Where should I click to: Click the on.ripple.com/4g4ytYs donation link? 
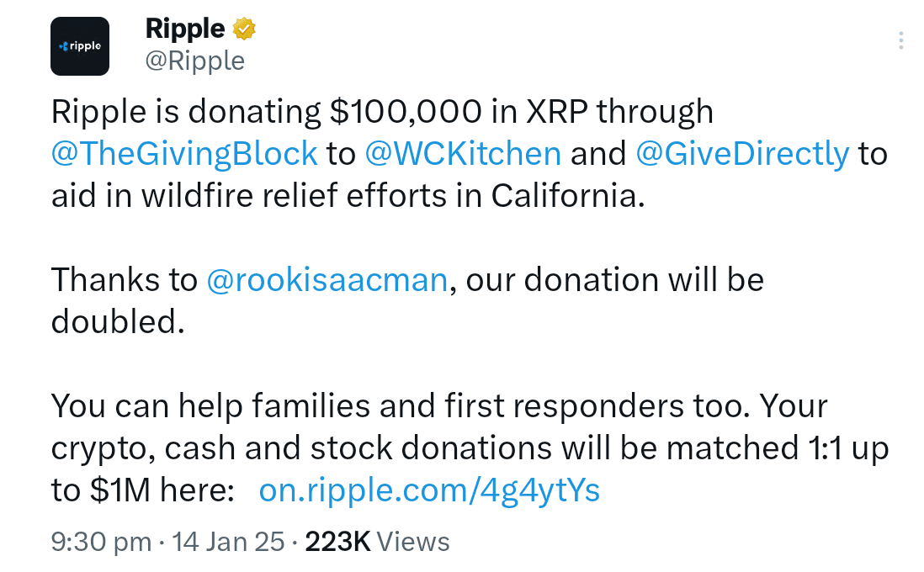click(430, 490)
